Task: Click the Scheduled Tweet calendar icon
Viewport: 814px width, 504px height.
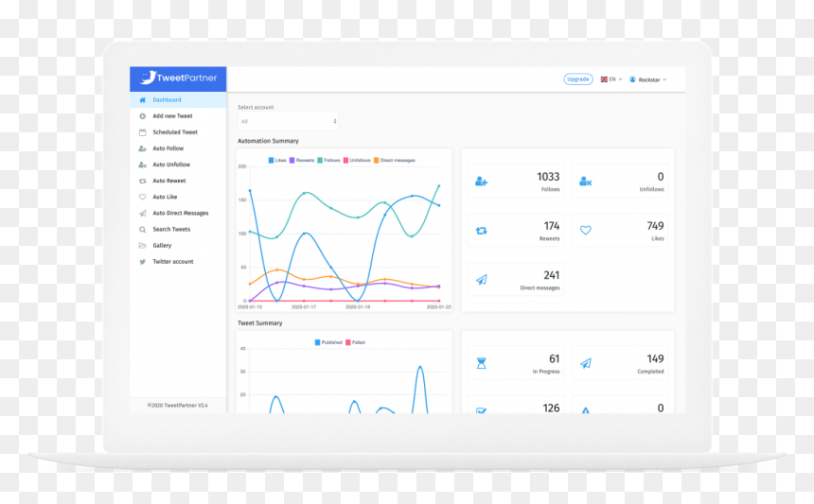Action: pyautogui.click(x=142, y=132)
